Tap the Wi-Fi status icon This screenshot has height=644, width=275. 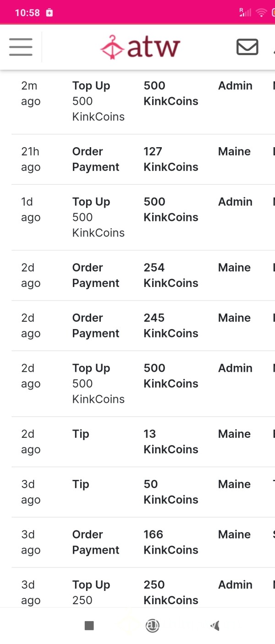click(261, 12)
